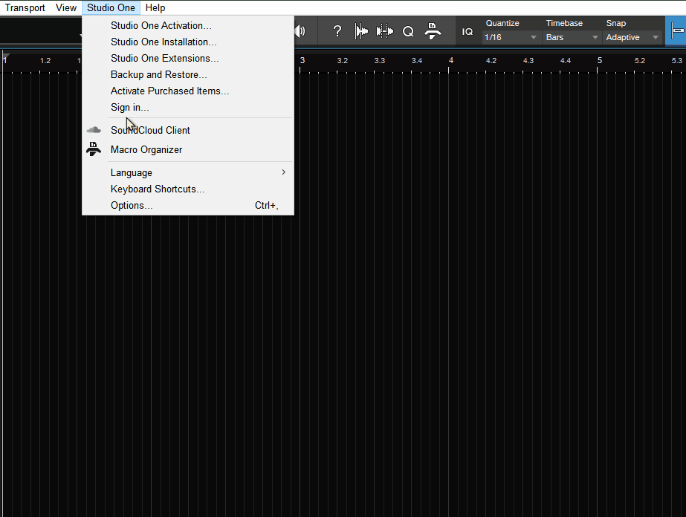Open the Macro toolbar icon

click(433, 31)
